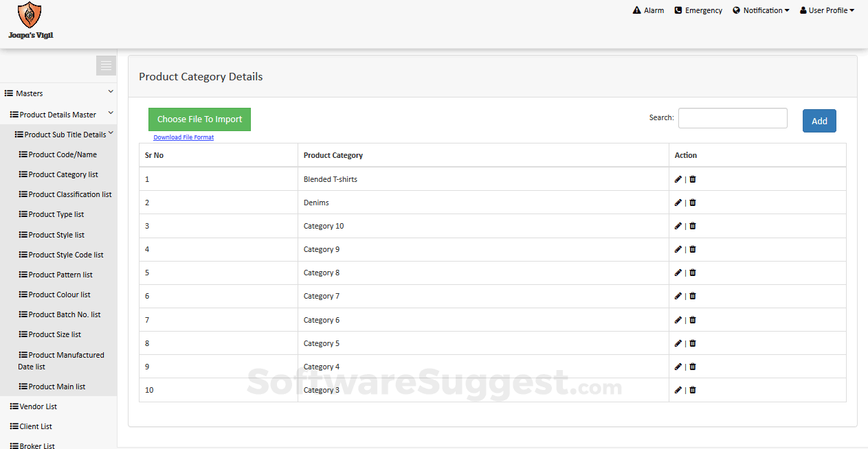The height and width of the screenshot is (449, 868).
Task: Click the delete trash icon for Category 8
Action: pos(693,273)
